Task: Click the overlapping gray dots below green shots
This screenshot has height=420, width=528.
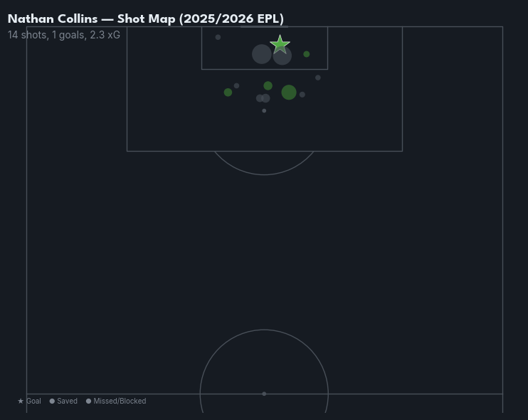Action: 263,98
